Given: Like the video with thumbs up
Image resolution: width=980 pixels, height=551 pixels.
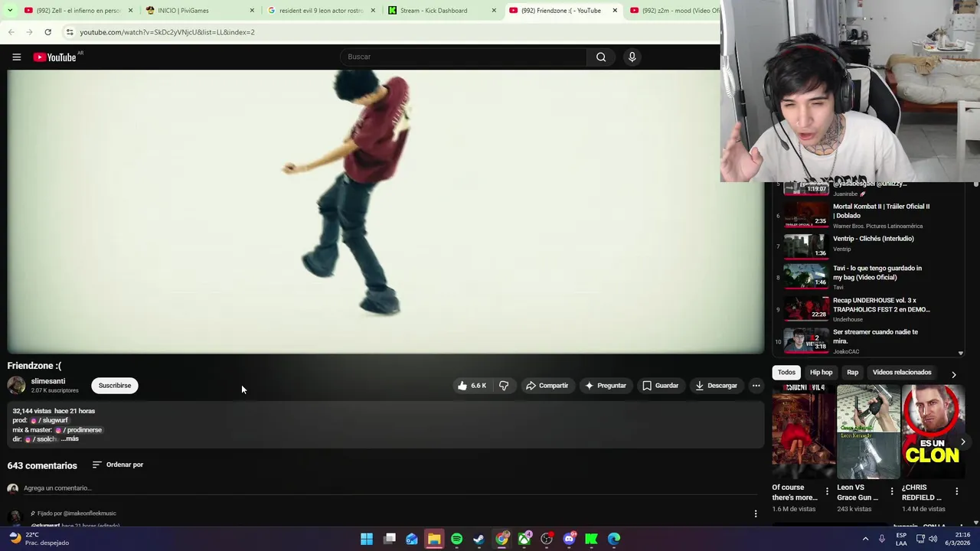Looking at the screenshot, I should click(x=472, y=386).
